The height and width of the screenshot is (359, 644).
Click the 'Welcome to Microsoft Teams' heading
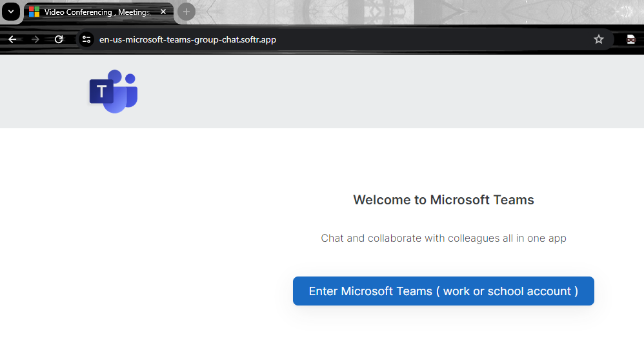443,200
